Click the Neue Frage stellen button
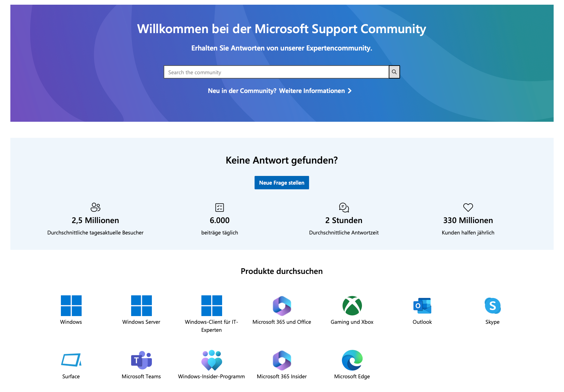564x392 pixels. coord(282,183)
